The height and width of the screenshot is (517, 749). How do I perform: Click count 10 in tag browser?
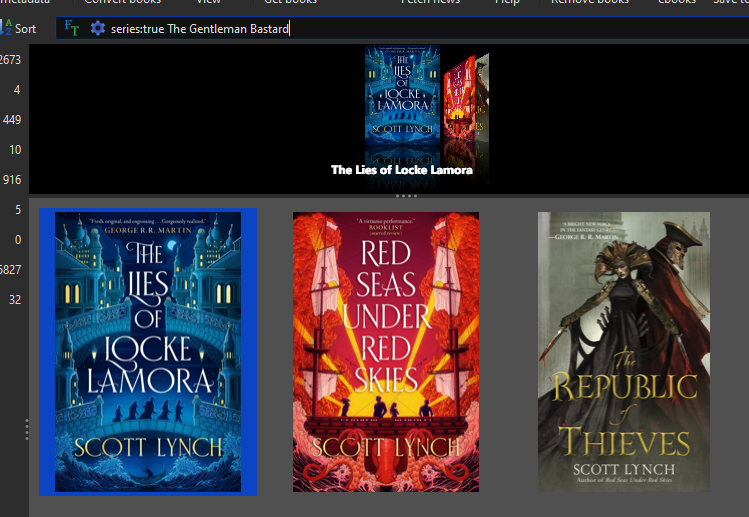pyautogui.click(x=15, y=150)
